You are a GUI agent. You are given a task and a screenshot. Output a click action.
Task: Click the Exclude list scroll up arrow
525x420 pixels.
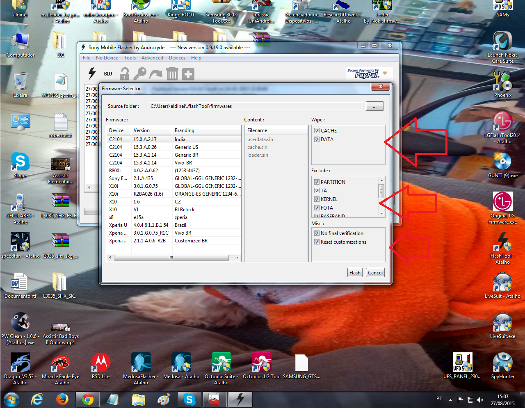point(381,180)
